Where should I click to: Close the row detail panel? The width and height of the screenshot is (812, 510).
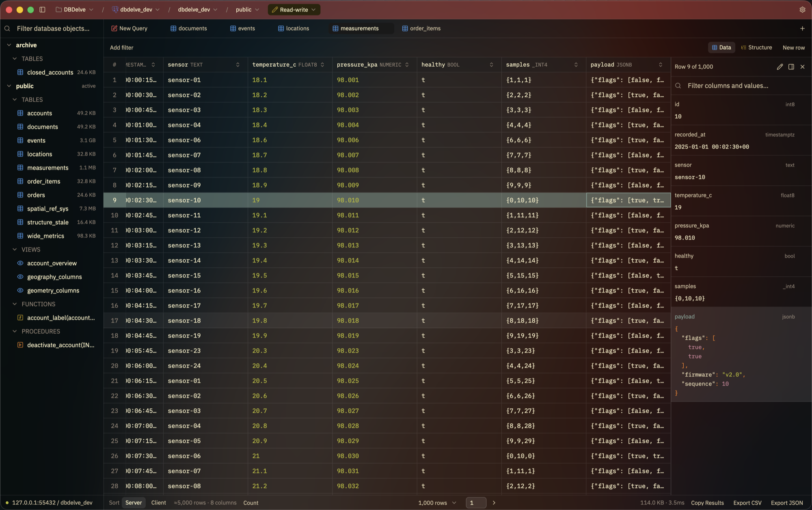click(803, 67)
